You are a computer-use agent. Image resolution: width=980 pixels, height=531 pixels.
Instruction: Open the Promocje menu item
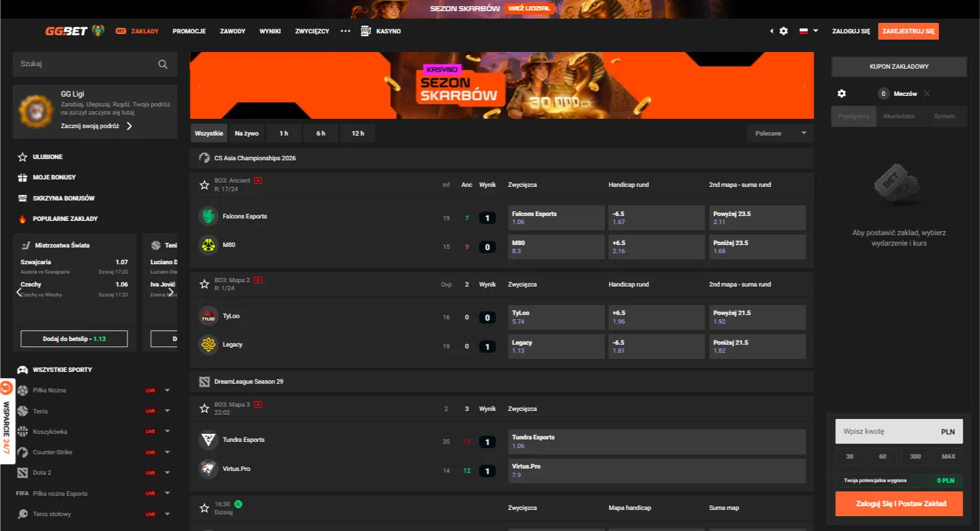(189, 31)
